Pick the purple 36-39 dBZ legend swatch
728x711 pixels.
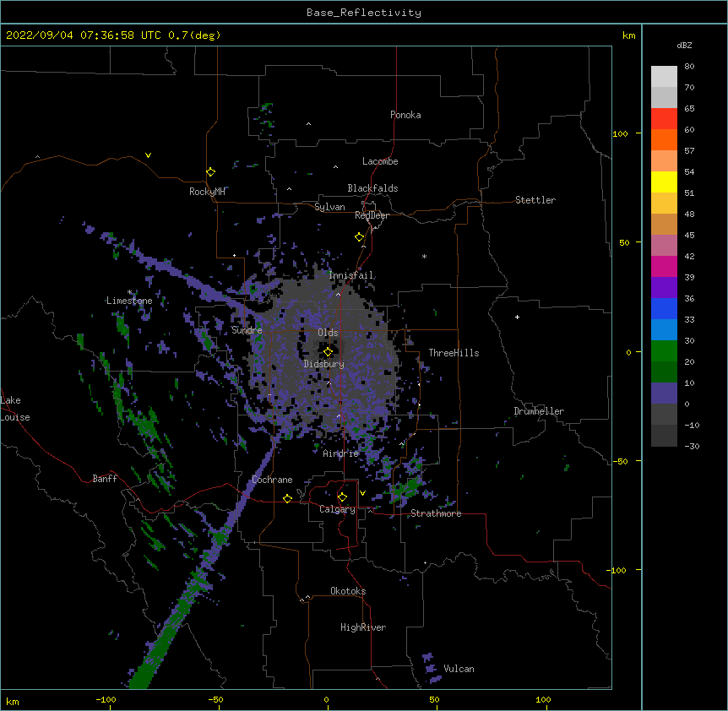point(664,288)
